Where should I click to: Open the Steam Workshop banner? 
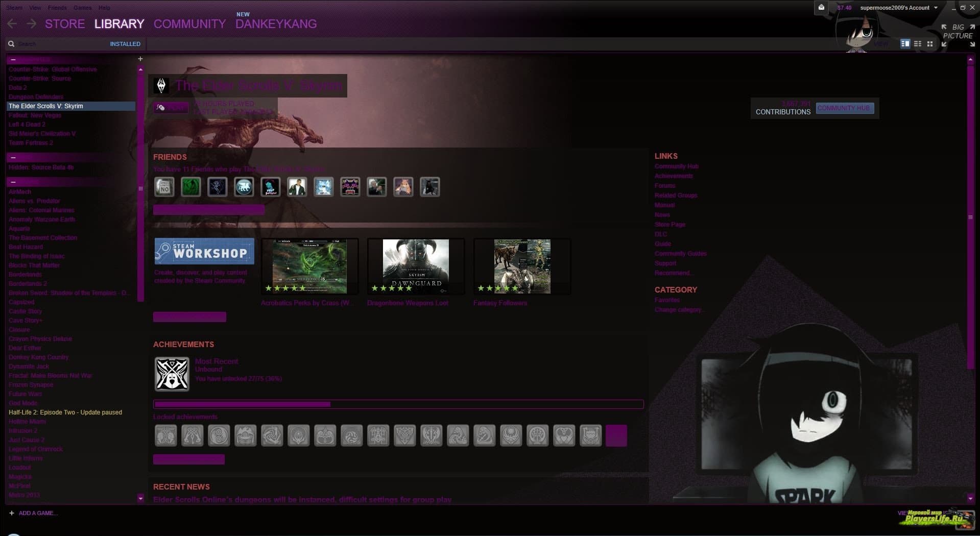pos(204,251)
